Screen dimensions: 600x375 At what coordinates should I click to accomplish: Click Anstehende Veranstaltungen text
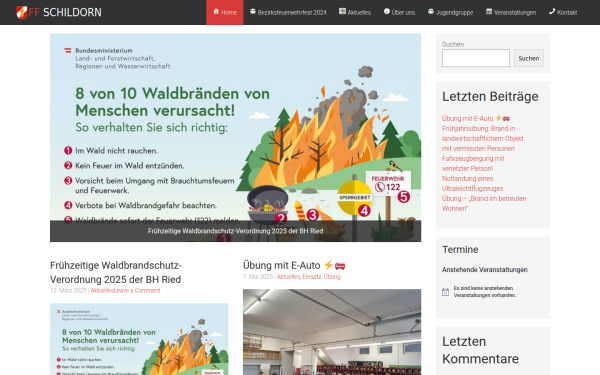pyautogui.click(x=484, y=270)
